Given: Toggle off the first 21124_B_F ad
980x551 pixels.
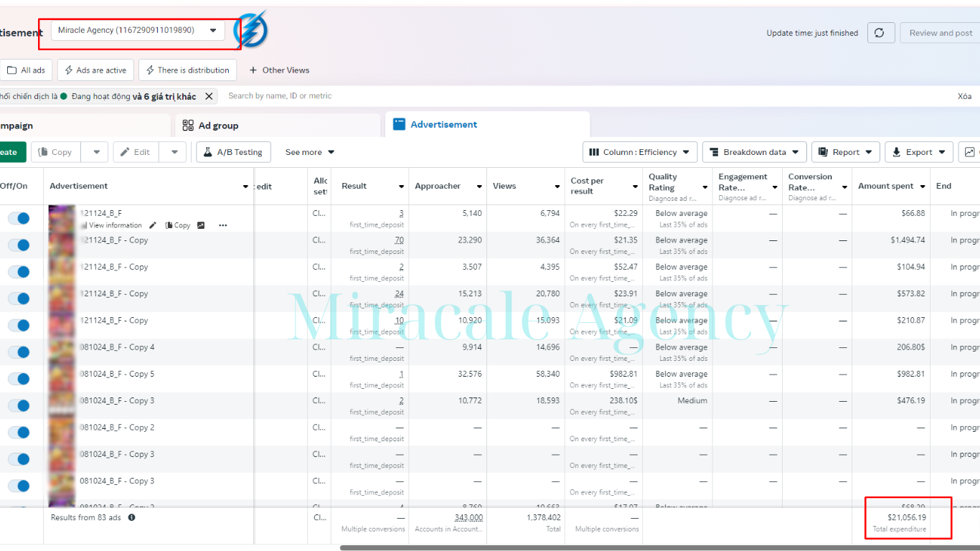Looking at the screenshot, I should tap(19, 218).
